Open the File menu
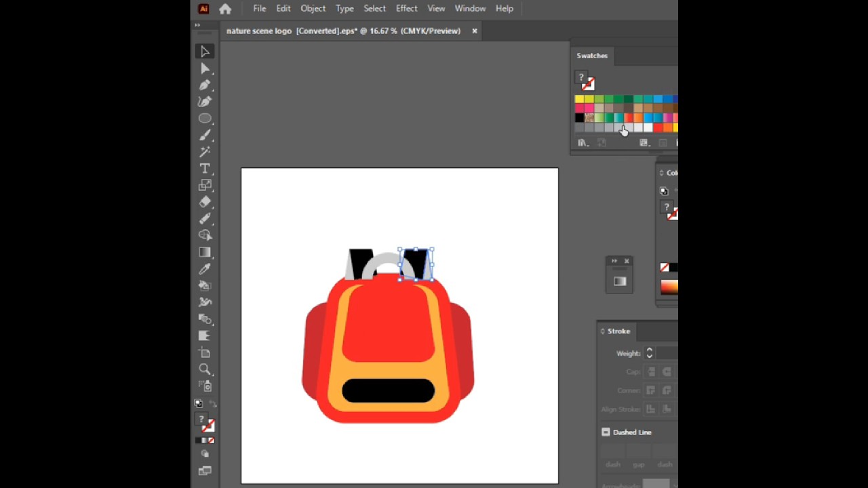 [260, 9]
